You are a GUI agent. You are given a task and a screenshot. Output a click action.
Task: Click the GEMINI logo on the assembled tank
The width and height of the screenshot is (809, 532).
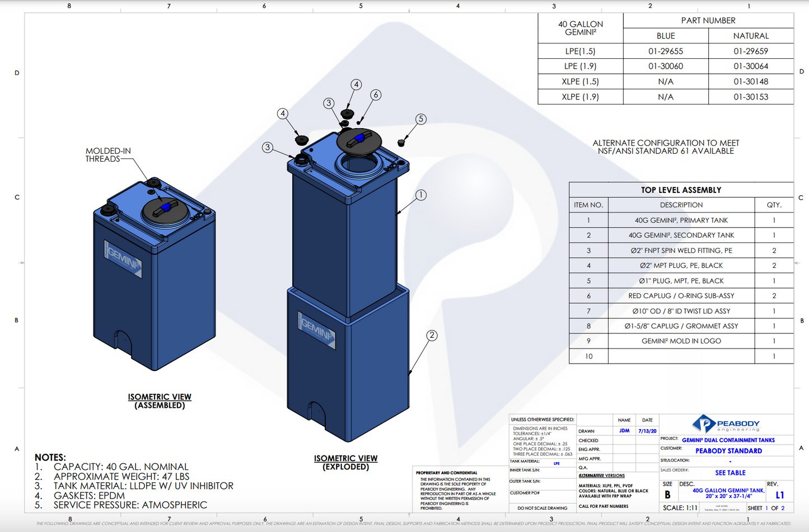123,259
